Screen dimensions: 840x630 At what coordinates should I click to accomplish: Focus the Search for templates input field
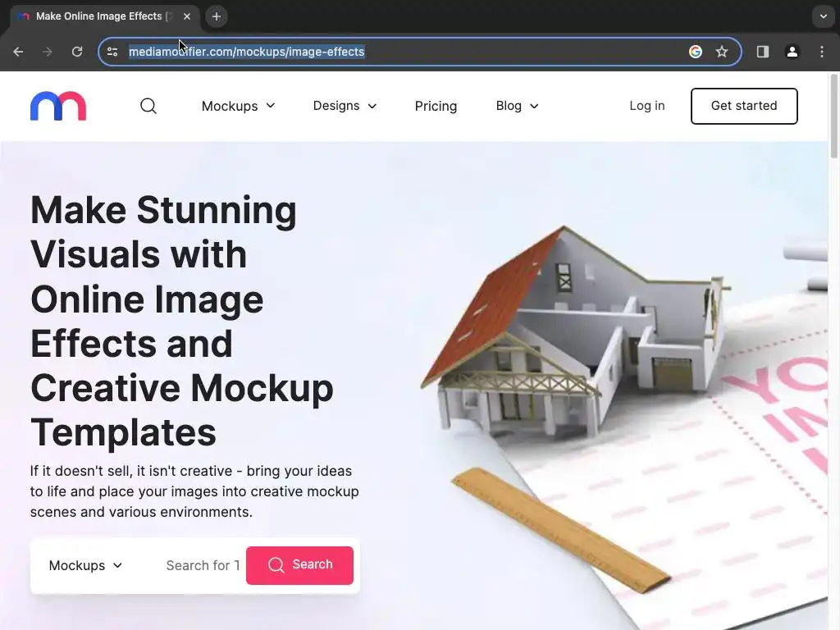[203, 565]
